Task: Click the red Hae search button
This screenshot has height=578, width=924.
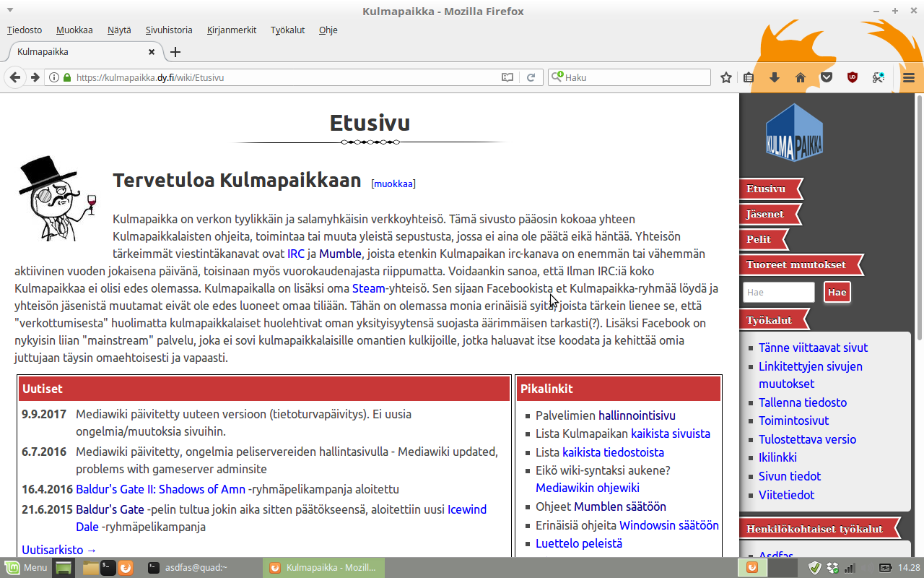Action: [x=837, y=292]
